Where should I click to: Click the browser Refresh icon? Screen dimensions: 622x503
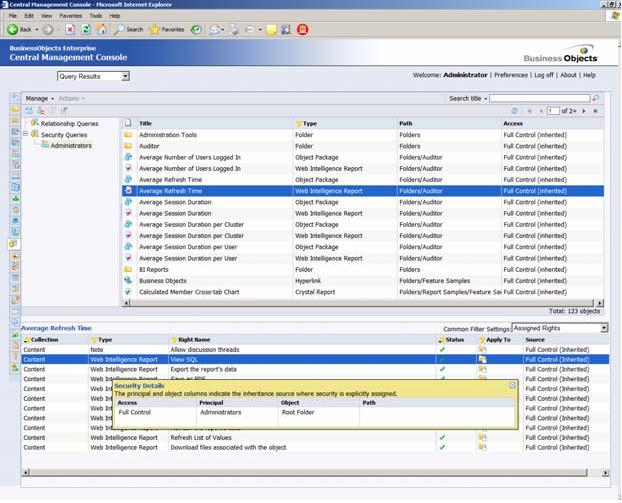click(86, 29)
